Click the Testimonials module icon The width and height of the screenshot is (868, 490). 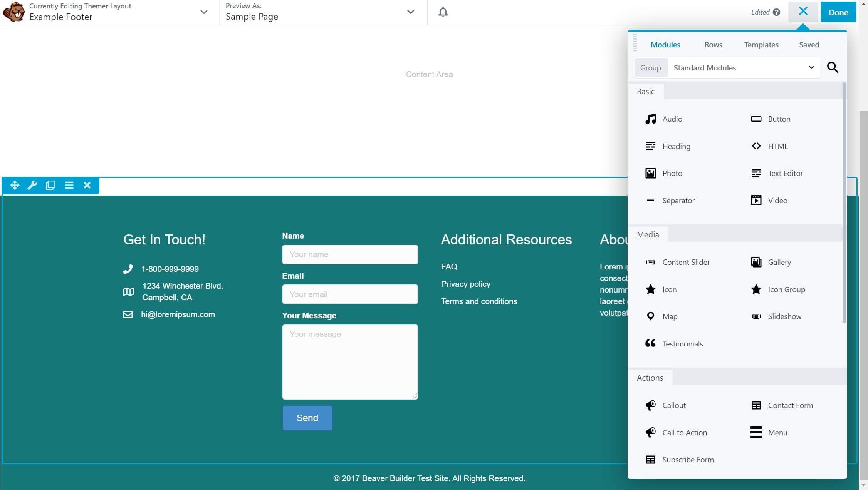pyautogui.click(x=650, y=343)
